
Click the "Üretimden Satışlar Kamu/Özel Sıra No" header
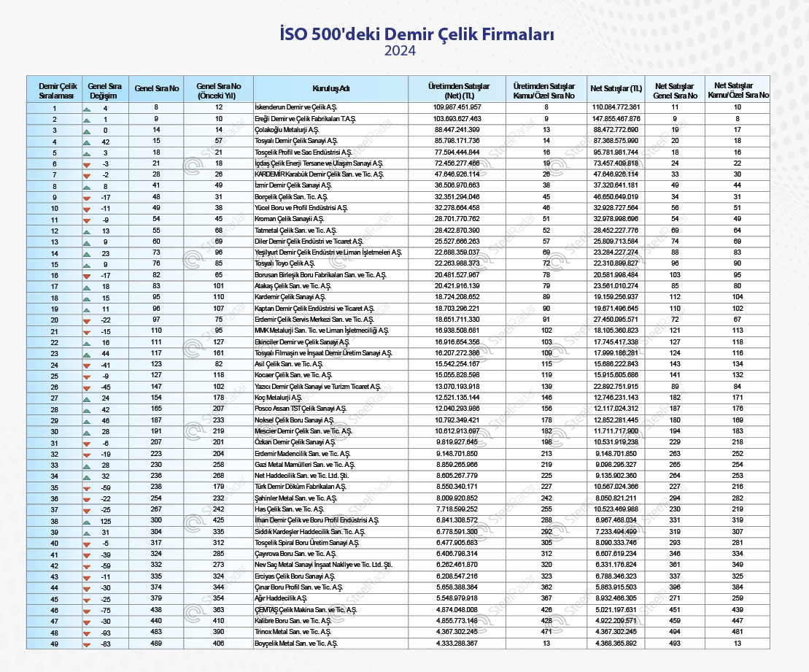543,90
